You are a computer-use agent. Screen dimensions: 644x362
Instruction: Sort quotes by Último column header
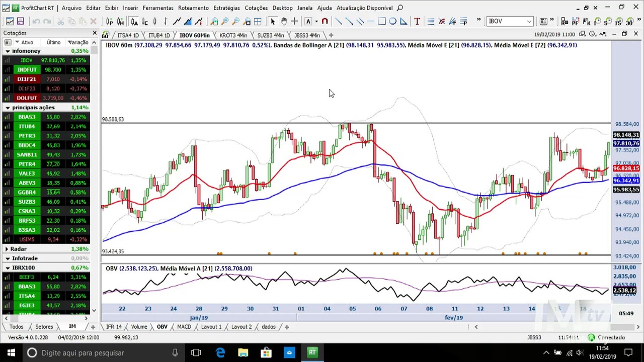point(53,42)
